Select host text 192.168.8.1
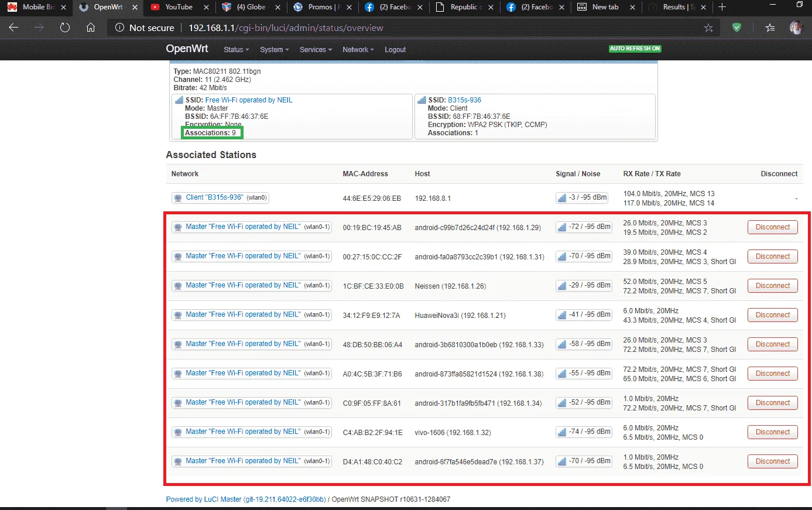The image size is (812, 510). click(x=433, y=198)
